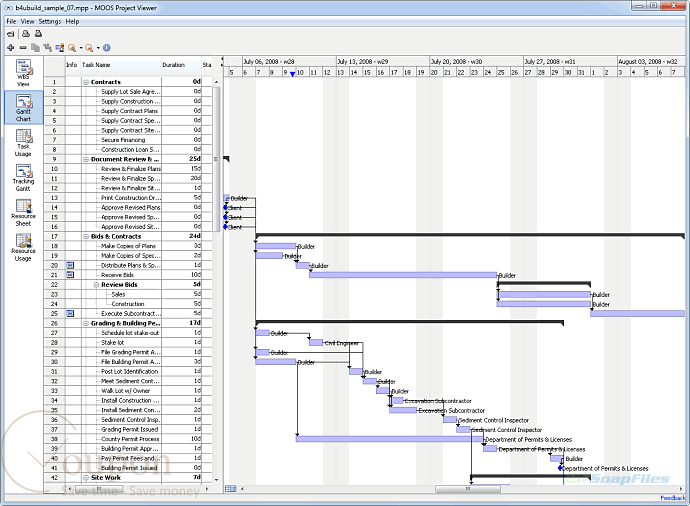Open the File menu
690x506 pixels.
point(11,21)
